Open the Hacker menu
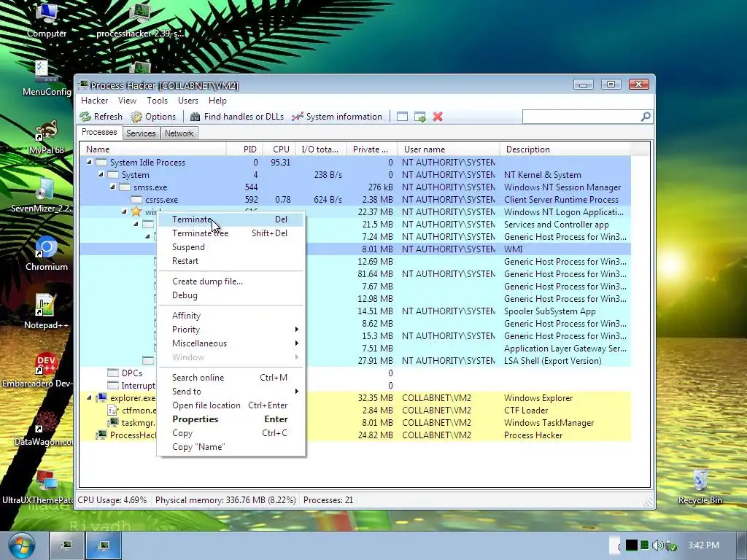 click(94, 101)
